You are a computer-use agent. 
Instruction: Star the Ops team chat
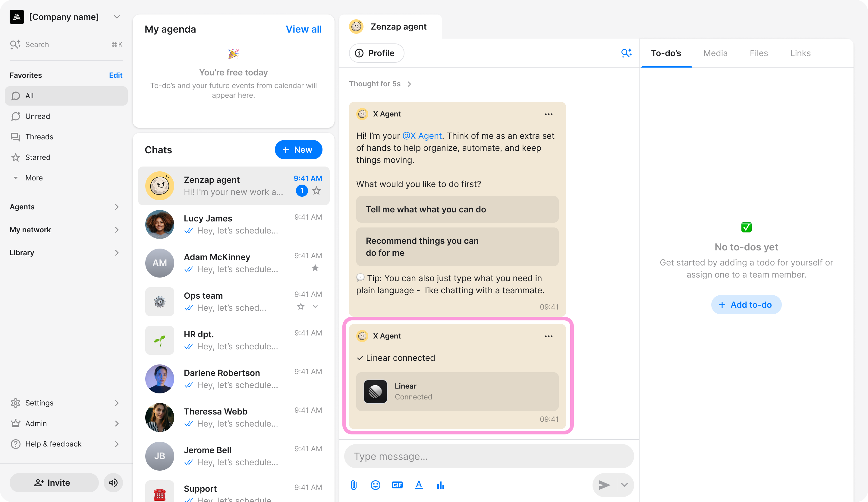point(301,307)
